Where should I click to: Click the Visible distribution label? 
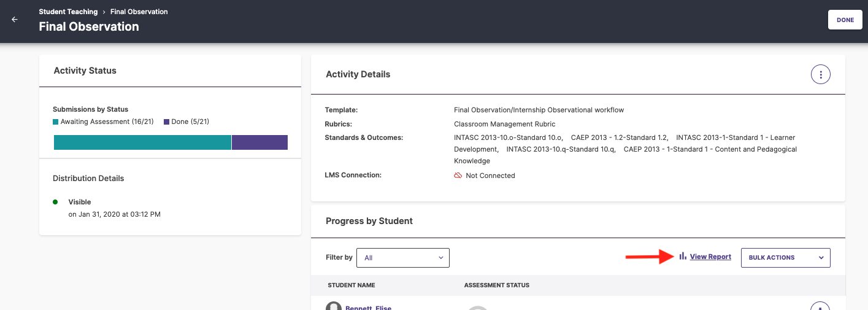click(80, 202)
